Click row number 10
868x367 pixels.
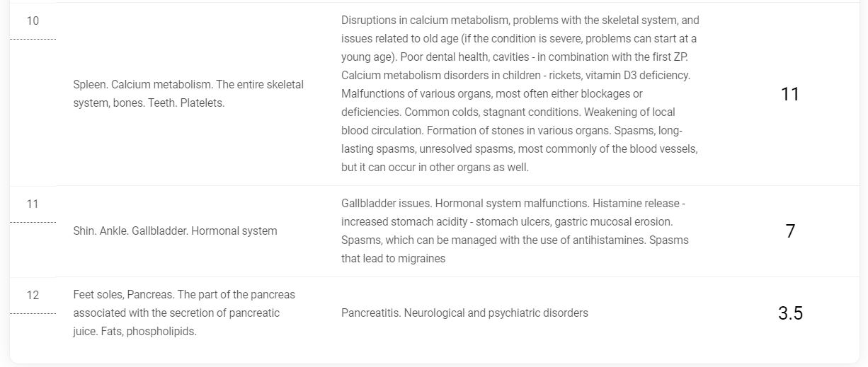33,21
